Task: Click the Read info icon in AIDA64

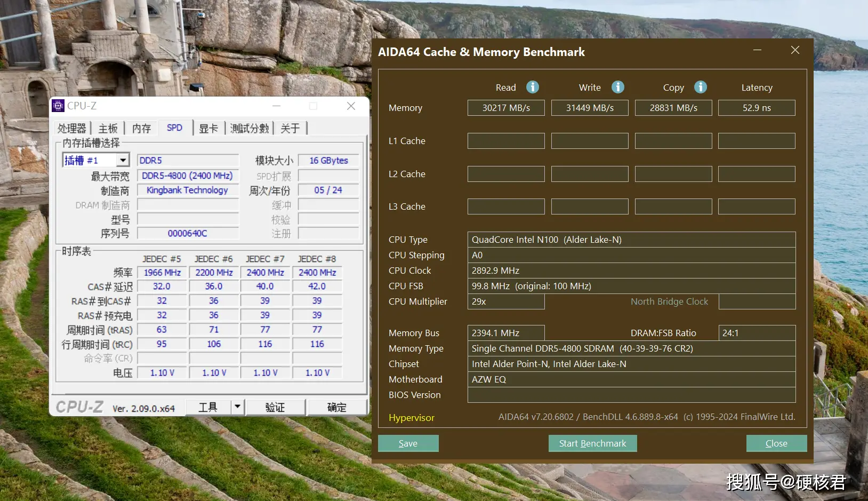Action: tap(532, 87)
